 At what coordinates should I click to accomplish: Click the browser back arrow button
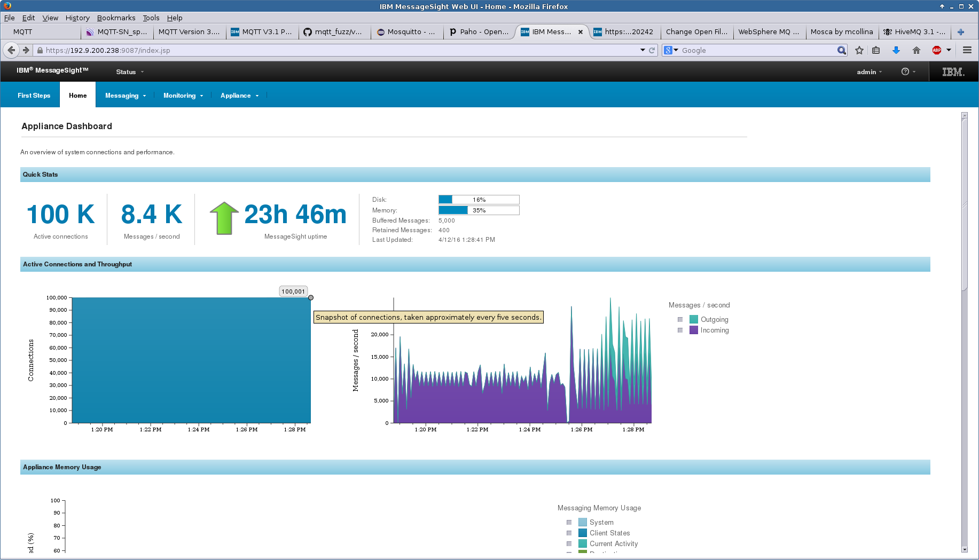tap(11, 50)
